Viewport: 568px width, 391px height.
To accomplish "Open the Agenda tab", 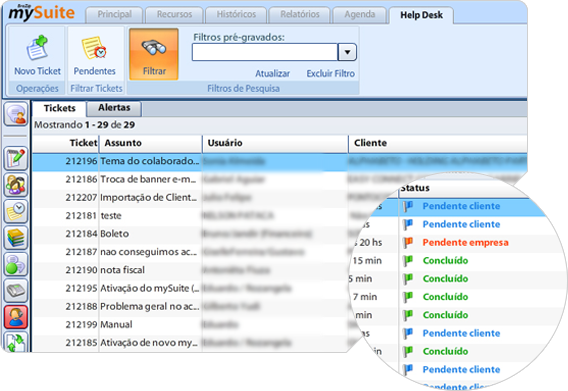I will pos(360,14).
